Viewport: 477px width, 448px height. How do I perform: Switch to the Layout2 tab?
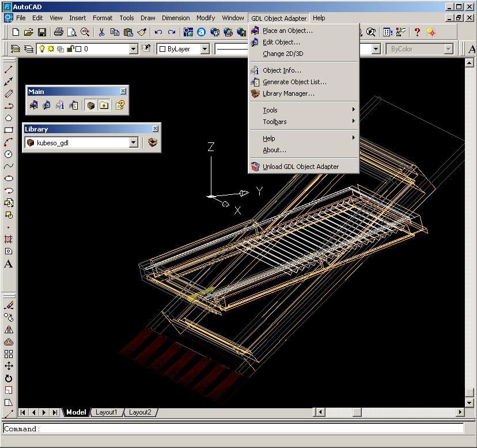click(140, 412)
